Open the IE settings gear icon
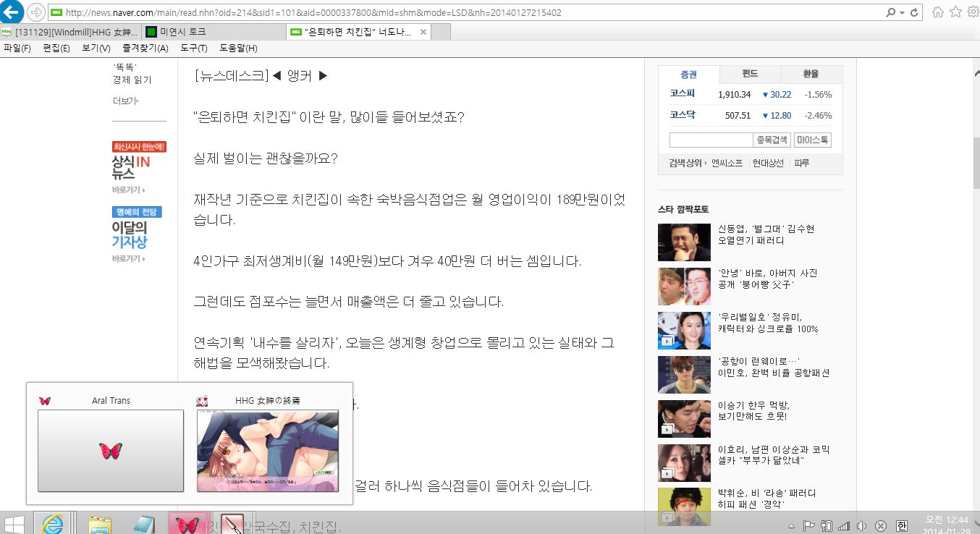The image size is (980, 534). click(972, 12)
